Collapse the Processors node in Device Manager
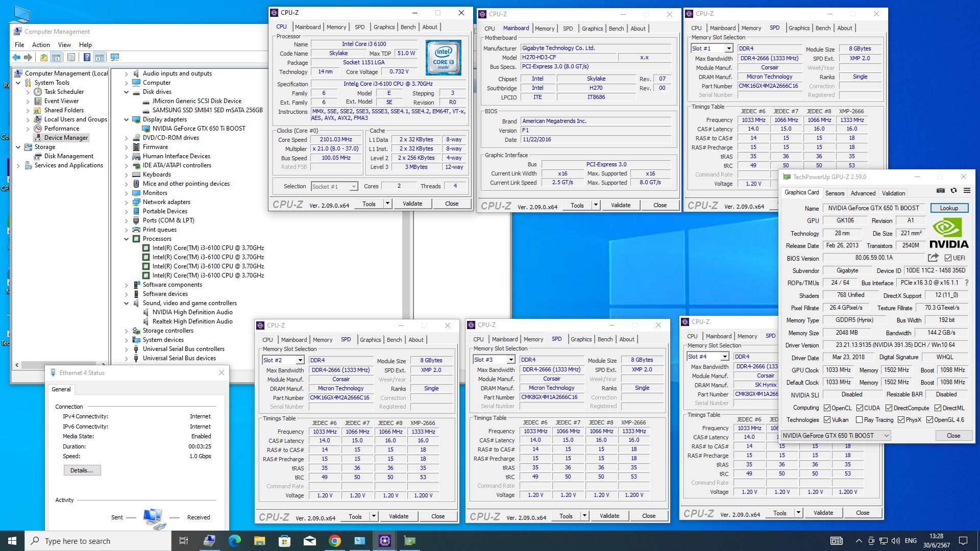Screen dimensions: 980x551 126,239
